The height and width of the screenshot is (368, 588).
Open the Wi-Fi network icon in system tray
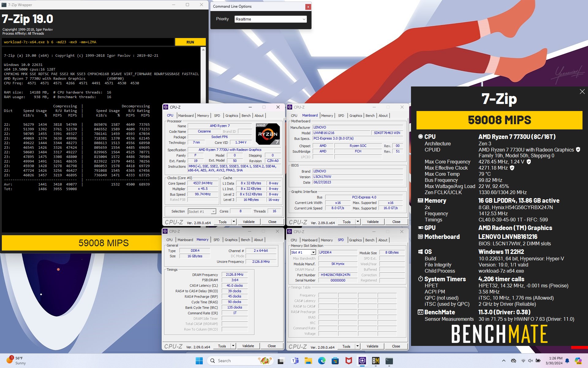pos(523,361)
